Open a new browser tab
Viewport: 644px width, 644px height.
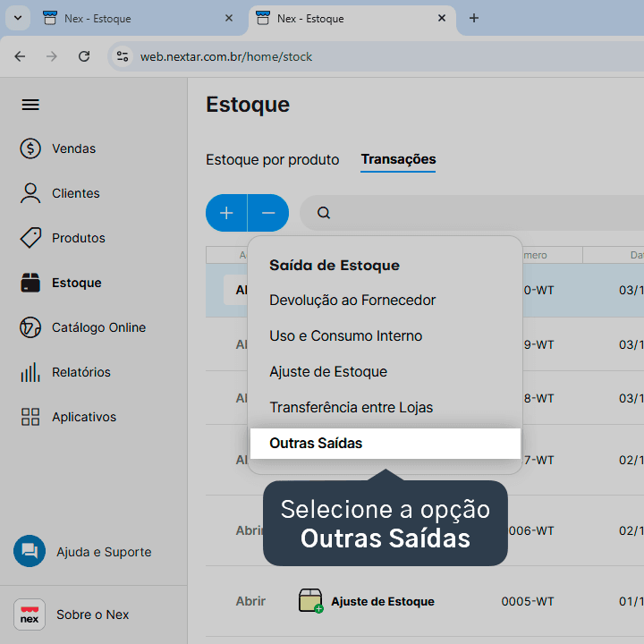tap(474, 18)
